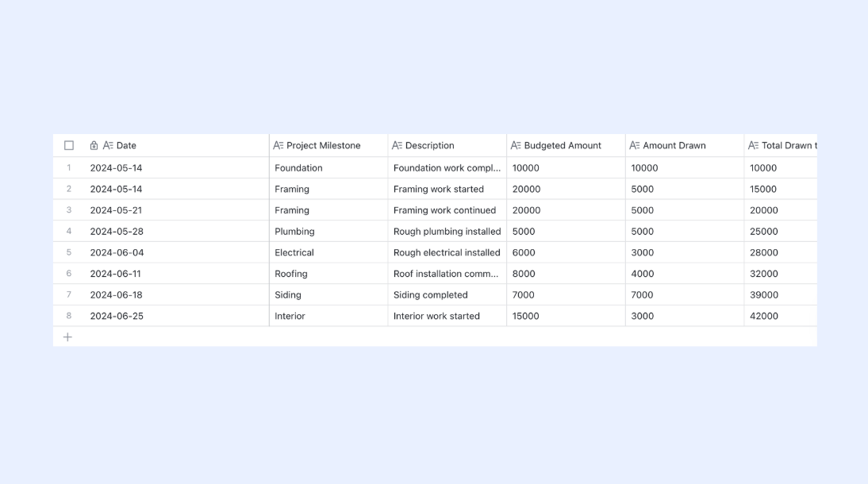
Task: Open the Description column header menu
Action: pyautogui.click(x=447, y=146)
